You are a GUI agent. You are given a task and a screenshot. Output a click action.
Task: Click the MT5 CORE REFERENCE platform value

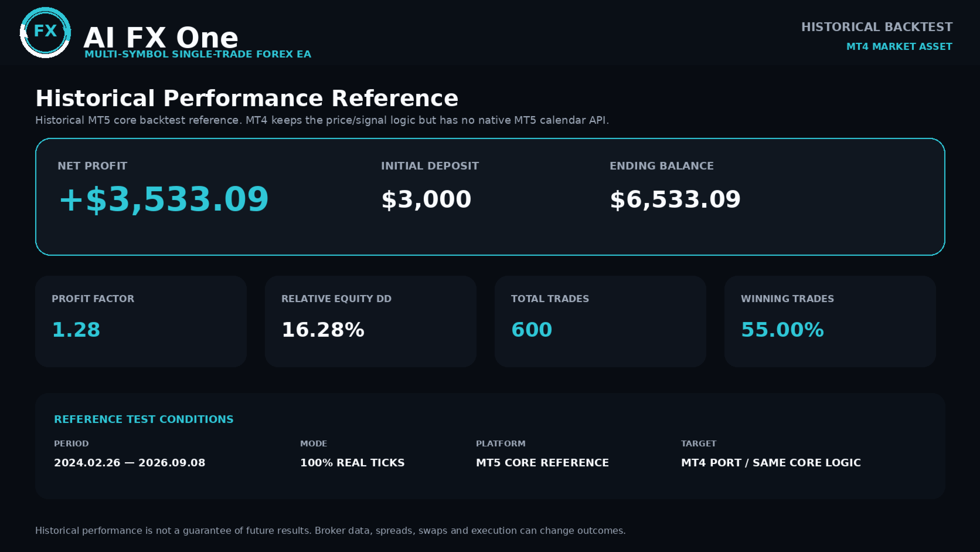point(542,463)
